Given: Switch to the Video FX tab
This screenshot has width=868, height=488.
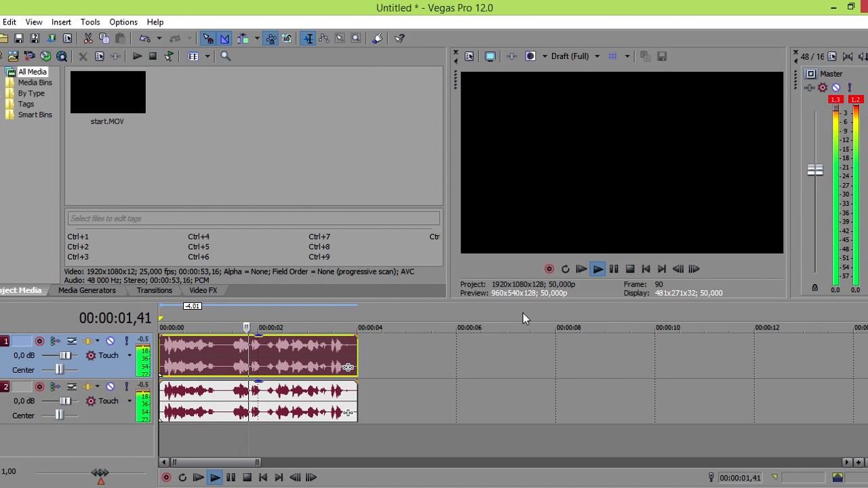Looking at the screenshot, I should pos(203,291).
